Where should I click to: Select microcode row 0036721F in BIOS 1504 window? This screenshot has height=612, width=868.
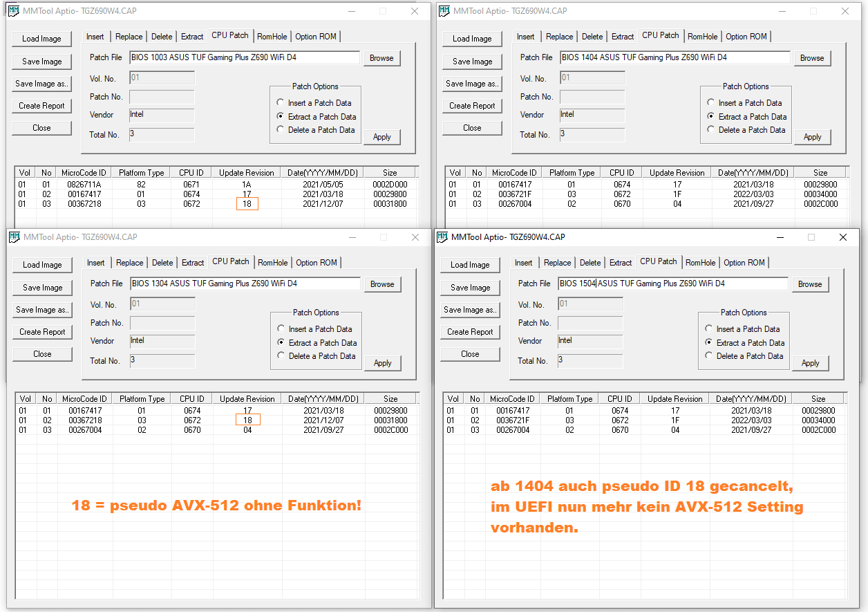pos(643,420)
